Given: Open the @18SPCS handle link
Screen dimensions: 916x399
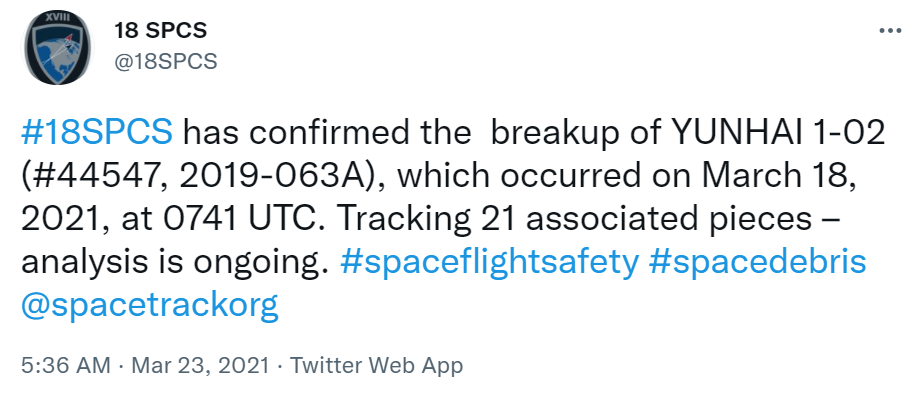Looking at the screenshot, I should (165, 61).
